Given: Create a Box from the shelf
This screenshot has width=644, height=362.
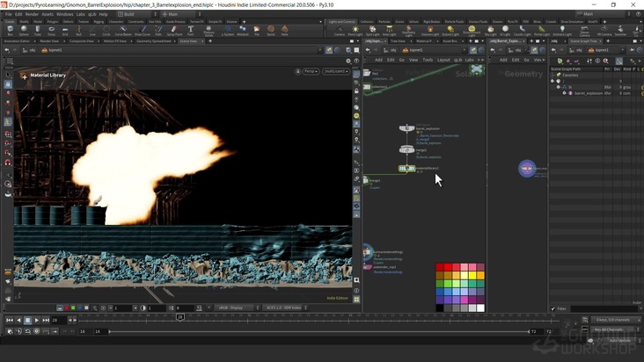Looking at the screenshot, I should click(11, 31).
